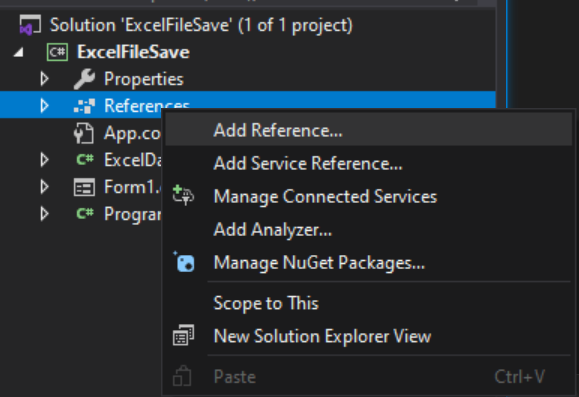This screenshot has height=397, width=579.
Task: Collapse the ExcelFileSave project node
Action: coord(18,53)
